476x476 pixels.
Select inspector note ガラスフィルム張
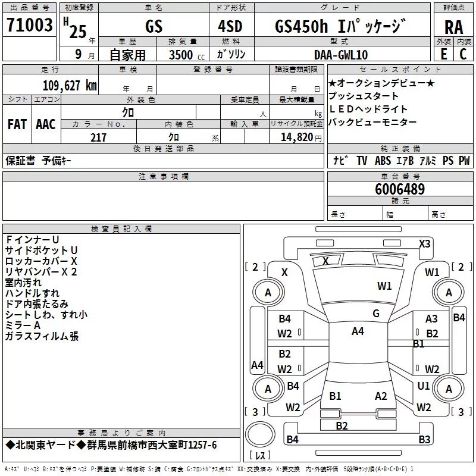(42, 336)
